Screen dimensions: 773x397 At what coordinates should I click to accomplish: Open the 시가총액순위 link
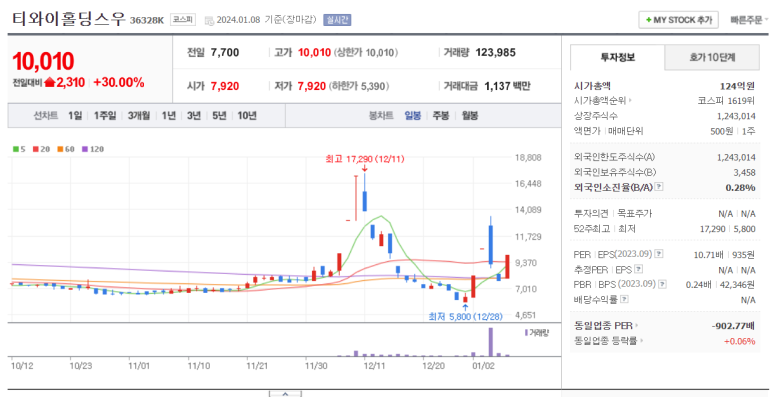click(603, 101)
